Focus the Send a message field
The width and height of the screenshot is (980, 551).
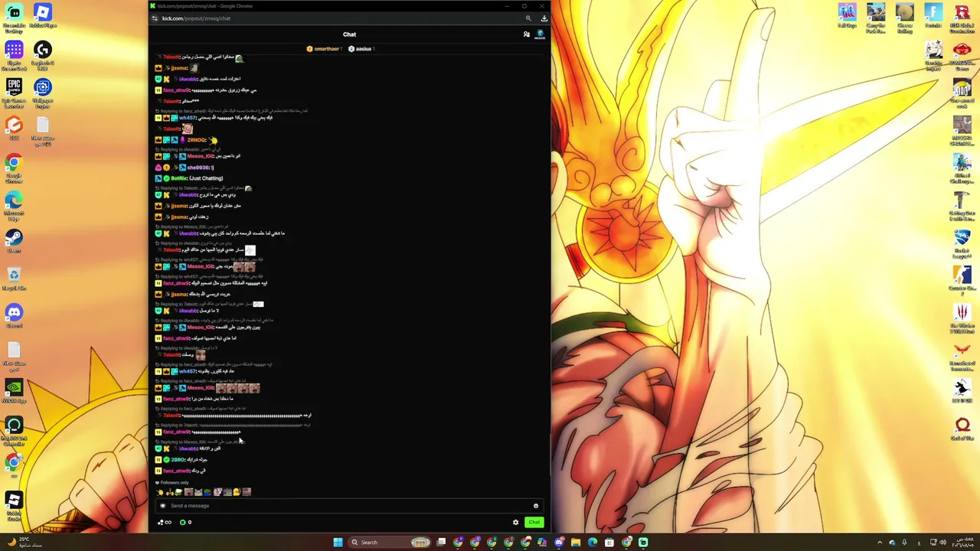click(x=349, y=506)
